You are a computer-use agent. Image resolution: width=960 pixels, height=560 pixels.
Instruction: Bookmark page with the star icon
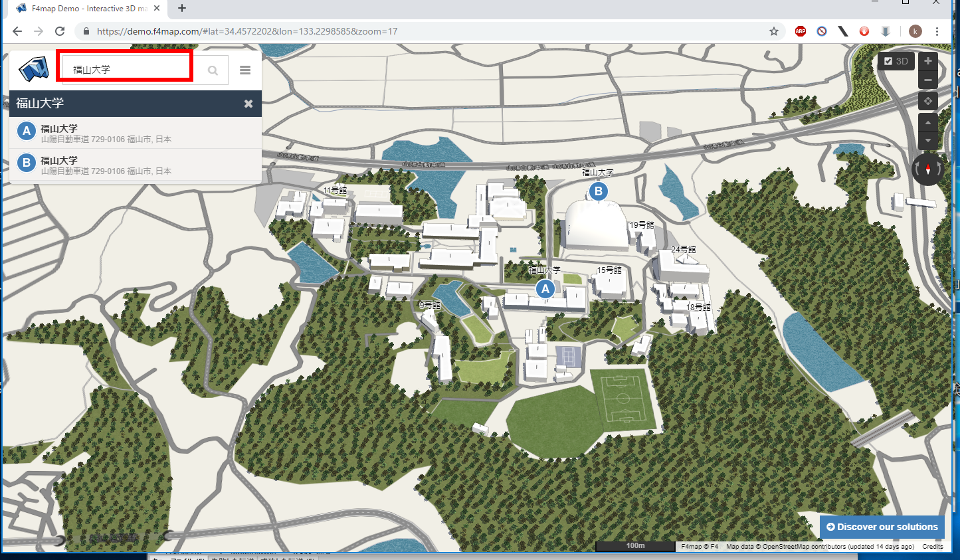774,31
